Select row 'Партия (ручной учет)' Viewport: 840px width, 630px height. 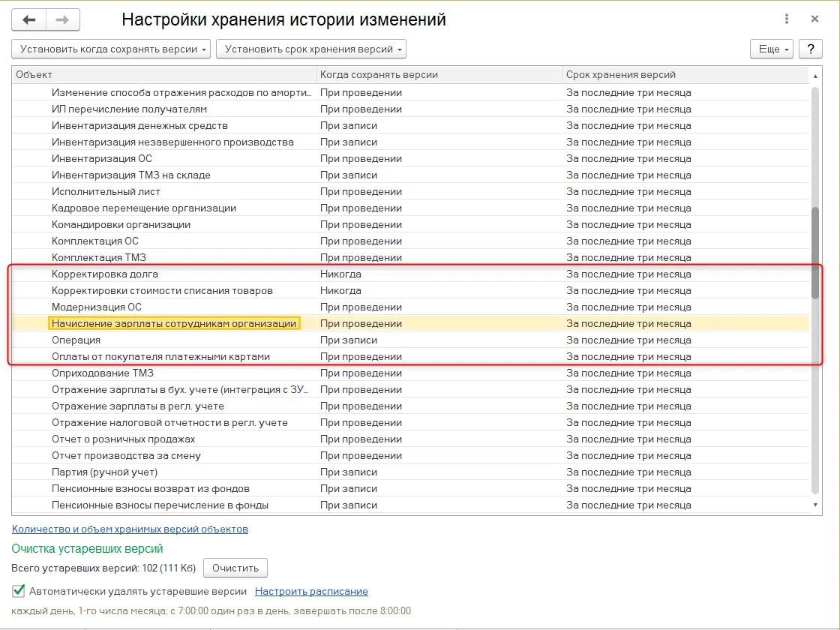tap(410, 472)
